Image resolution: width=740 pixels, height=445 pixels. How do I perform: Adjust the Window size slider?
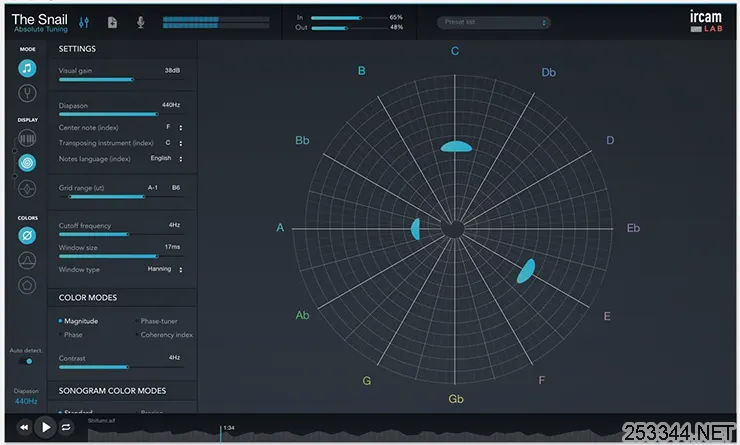pyautogui.click(x=121, y=256)
